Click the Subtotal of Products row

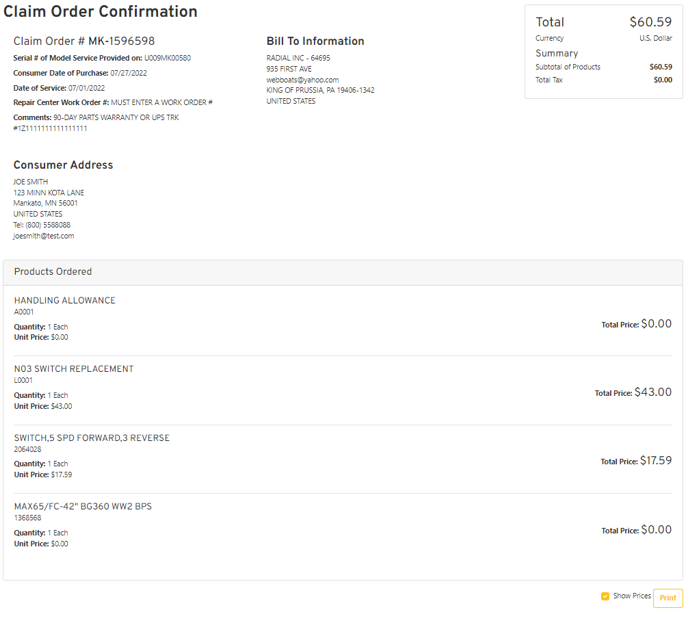[x=603, y=67]
